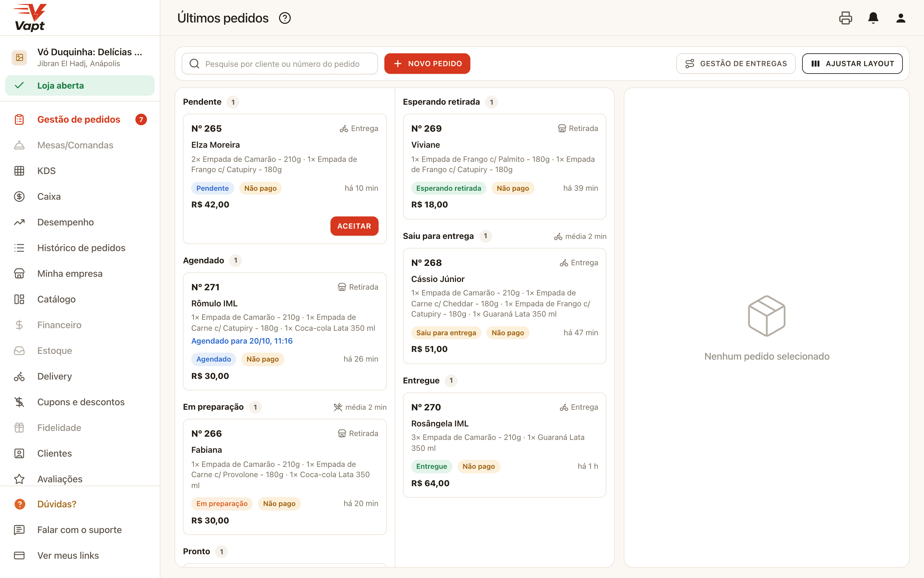
Task: Click the Delivery motorcycle icon in sidebar
Action: click(20, 376)
